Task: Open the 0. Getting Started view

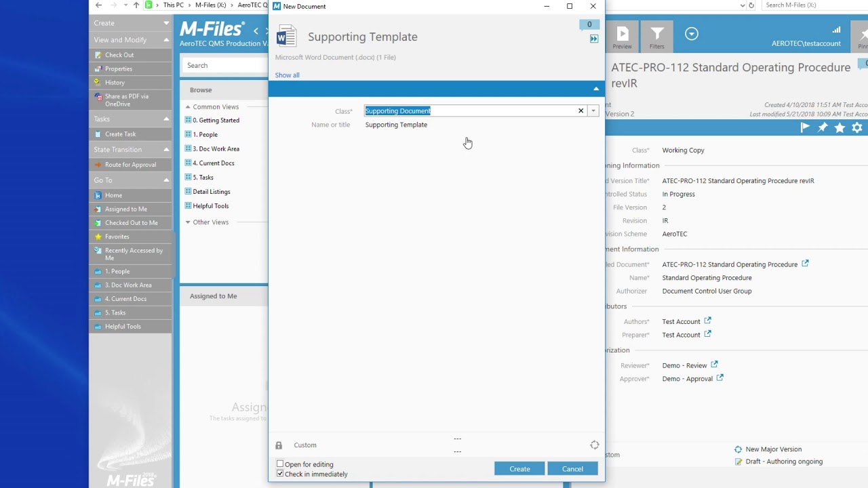Action: coord(216,121)
